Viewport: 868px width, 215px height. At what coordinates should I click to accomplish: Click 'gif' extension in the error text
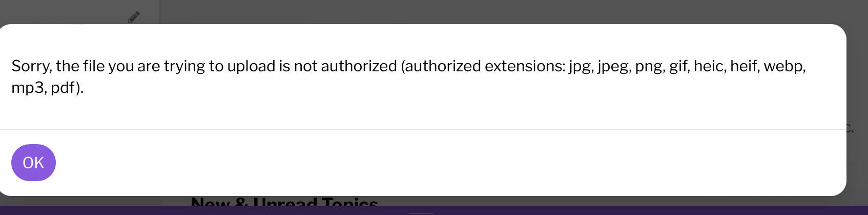[x=676, y=66]
